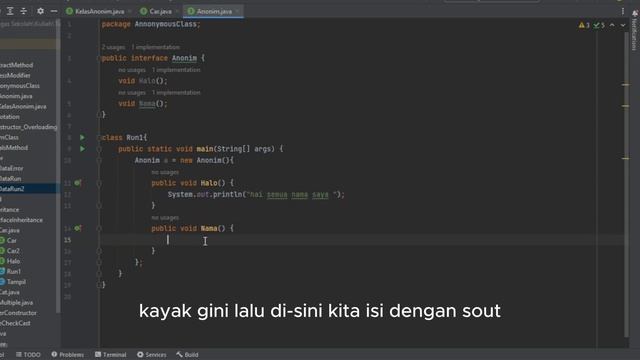Switch to Car.java editor tab
Screen dimensions: 640x360
[160, 11]
